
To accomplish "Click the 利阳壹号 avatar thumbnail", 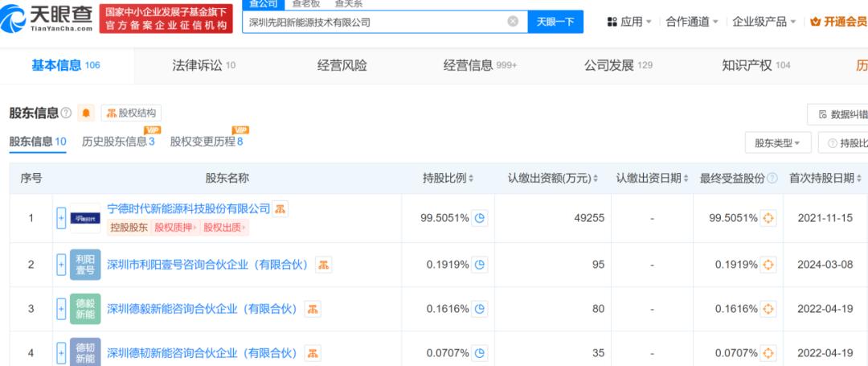I will [85, 265].
